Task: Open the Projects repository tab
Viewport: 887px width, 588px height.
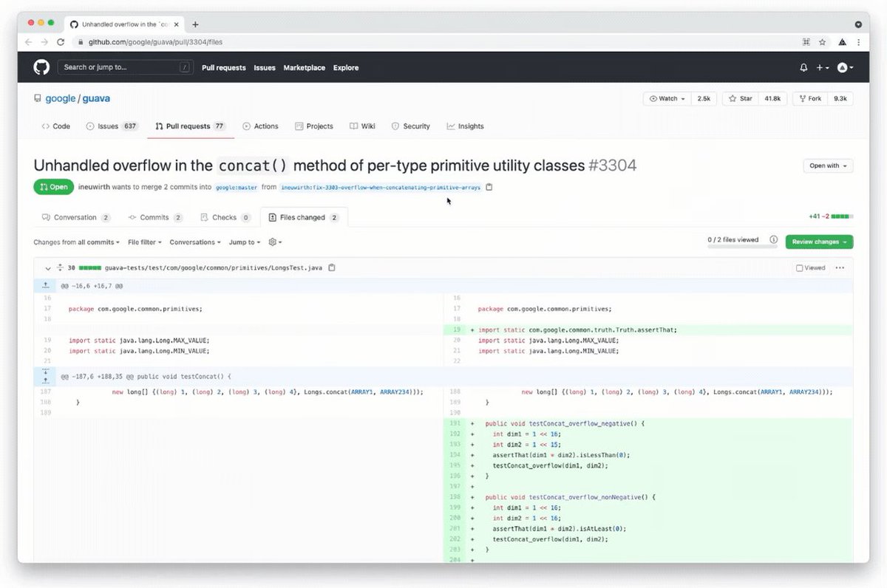Action: pyautogui.click(x=314, y=126)
